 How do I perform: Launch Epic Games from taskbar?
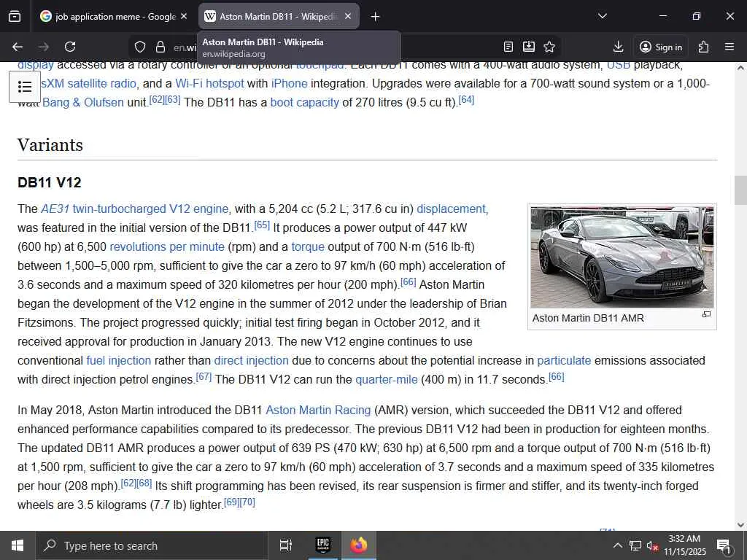pyautogui.click(x=323, y=545)
